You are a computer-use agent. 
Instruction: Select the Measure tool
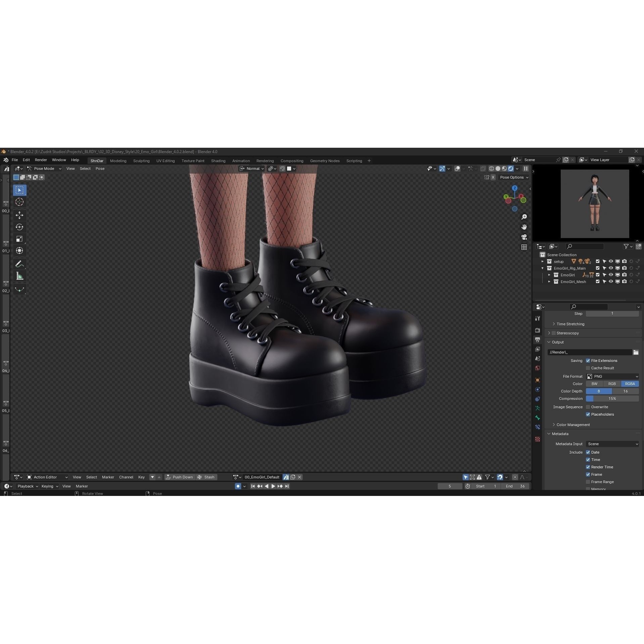[x=19, y=276]
